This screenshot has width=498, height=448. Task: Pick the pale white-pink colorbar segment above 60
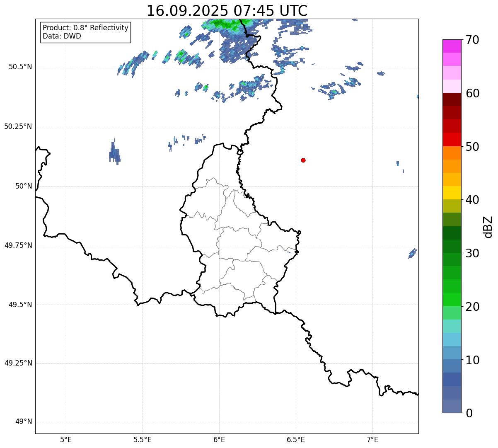pyautogui.click(x=452, y=86)
